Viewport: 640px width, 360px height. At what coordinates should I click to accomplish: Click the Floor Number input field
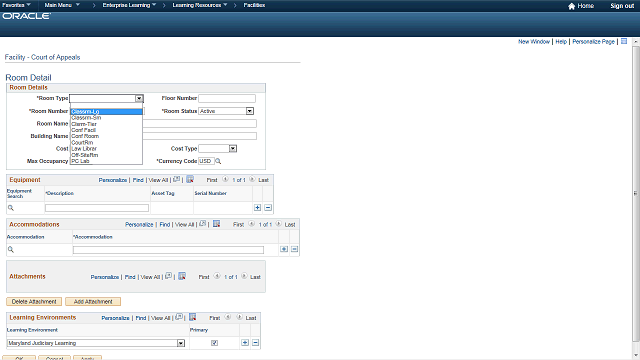227,98
